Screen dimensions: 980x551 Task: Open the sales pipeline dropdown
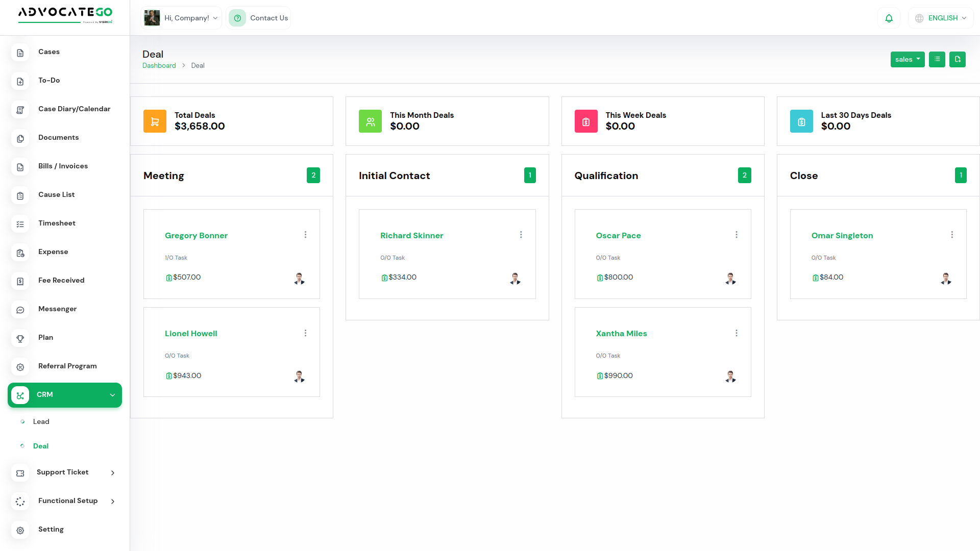click(x=907, y=59)
